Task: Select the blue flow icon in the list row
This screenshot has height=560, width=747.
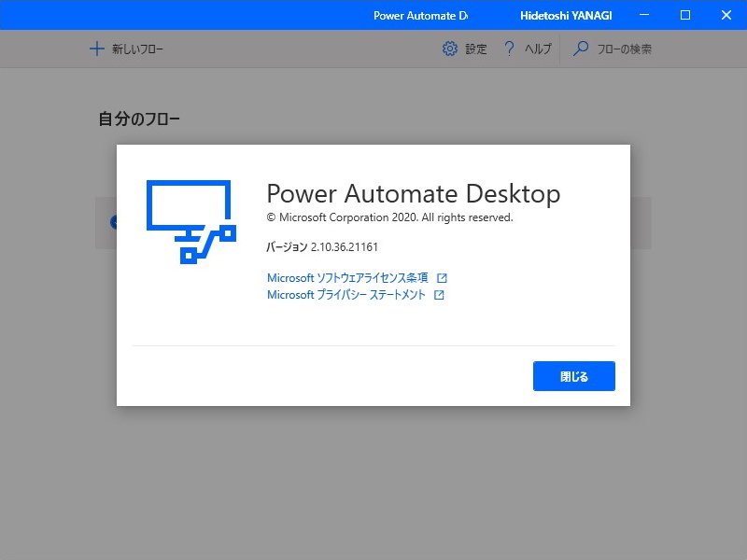Action: [116, 221]
